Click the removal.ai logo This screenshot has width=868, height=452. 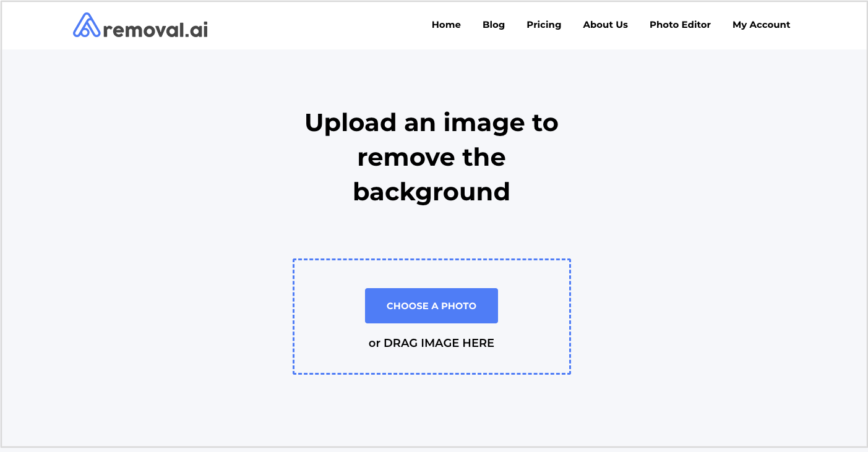[x=140, y=25]
